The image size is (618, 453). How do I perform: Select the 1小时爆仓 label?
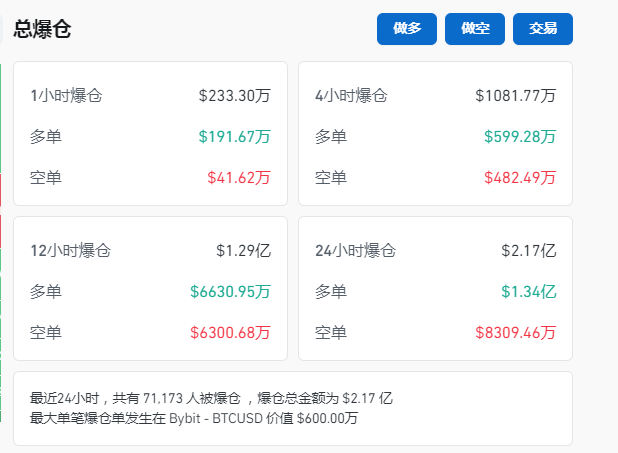(66, 95)
